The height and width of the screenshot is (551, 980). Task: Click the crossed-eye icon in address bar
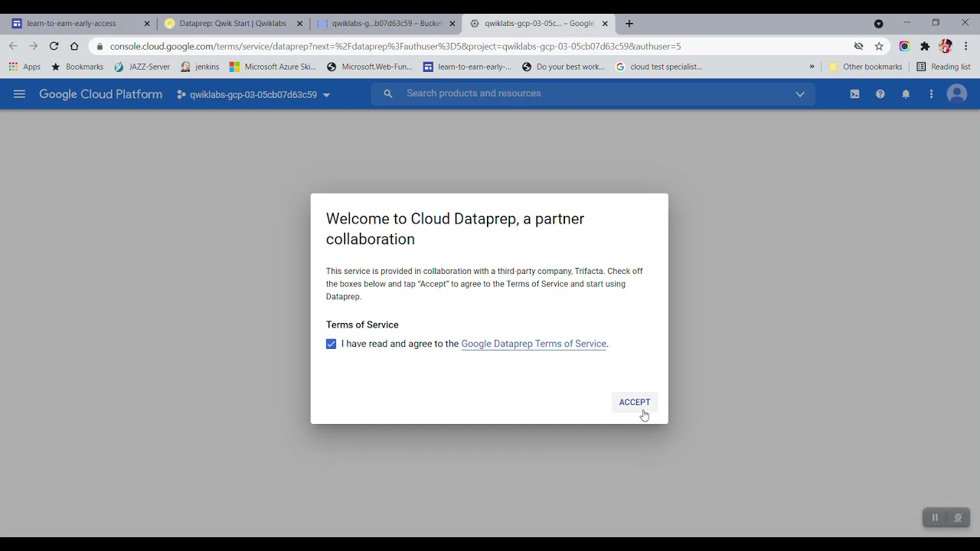click(858, 46)
